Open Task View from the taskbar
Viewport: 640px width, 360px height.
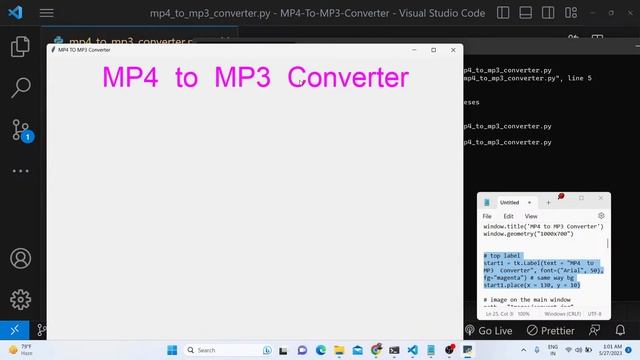pyautogui.click(x=283, y=350)
